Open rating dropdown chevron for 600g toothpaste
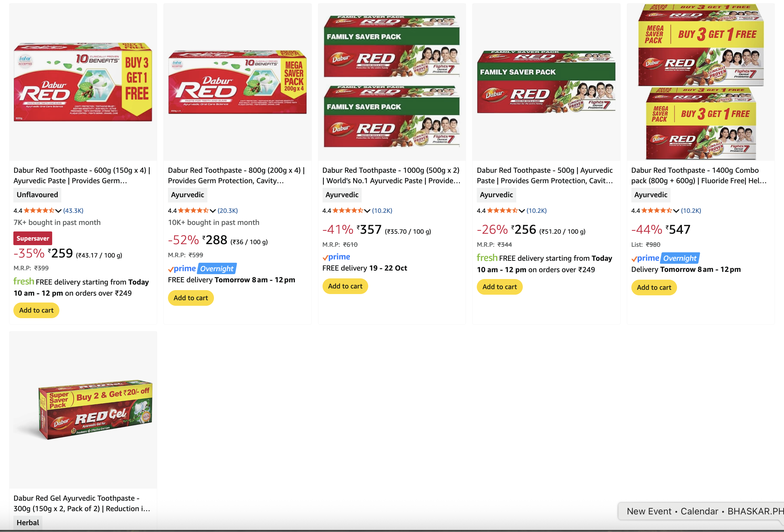The width and height of the screenshot is (784, 532). point(58,211)
